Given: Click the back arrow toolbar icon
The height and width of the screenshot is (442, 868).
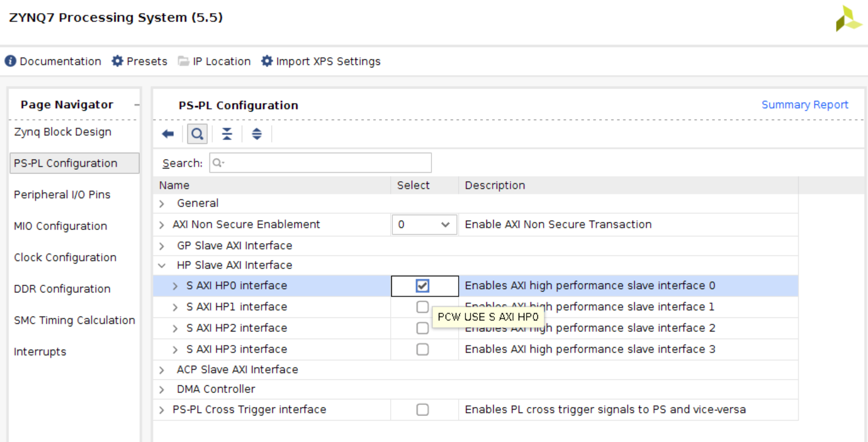Looking at the screenshot, I should (168, 134).
